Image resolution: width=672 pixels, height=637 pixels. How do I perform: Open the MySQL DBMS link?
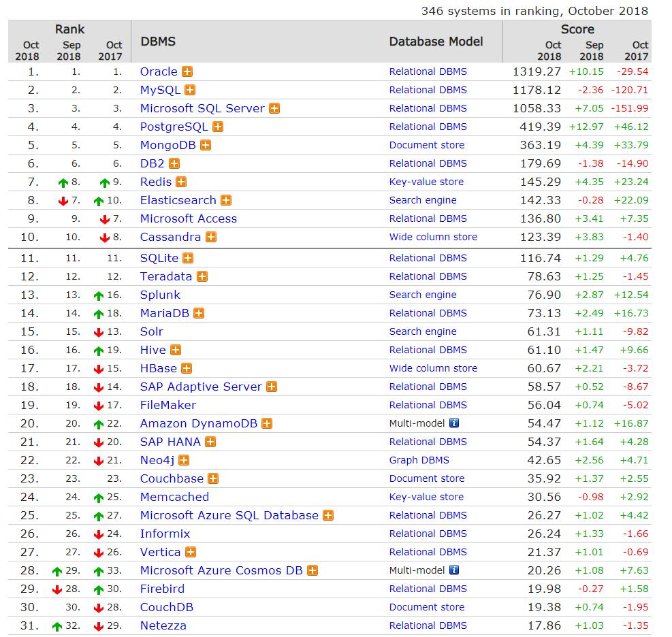(160, 90)
